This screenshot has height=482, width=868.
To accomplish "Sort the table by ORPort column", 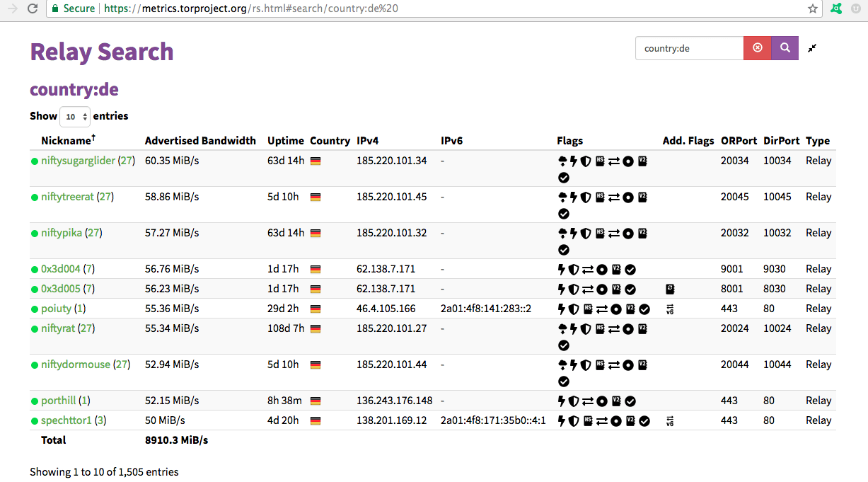I will pos(739,140).
